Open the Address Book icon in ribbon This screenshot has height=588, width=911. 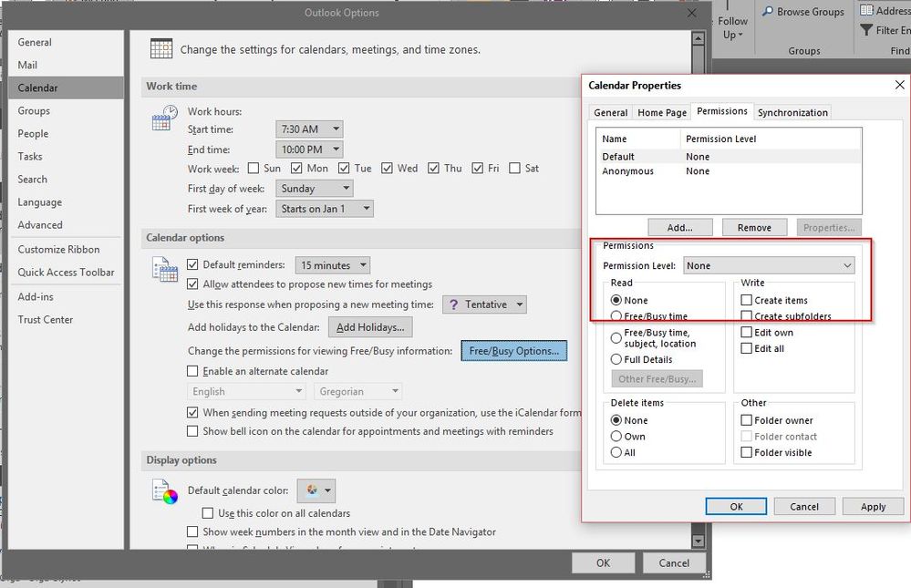[x=866, y=10]
